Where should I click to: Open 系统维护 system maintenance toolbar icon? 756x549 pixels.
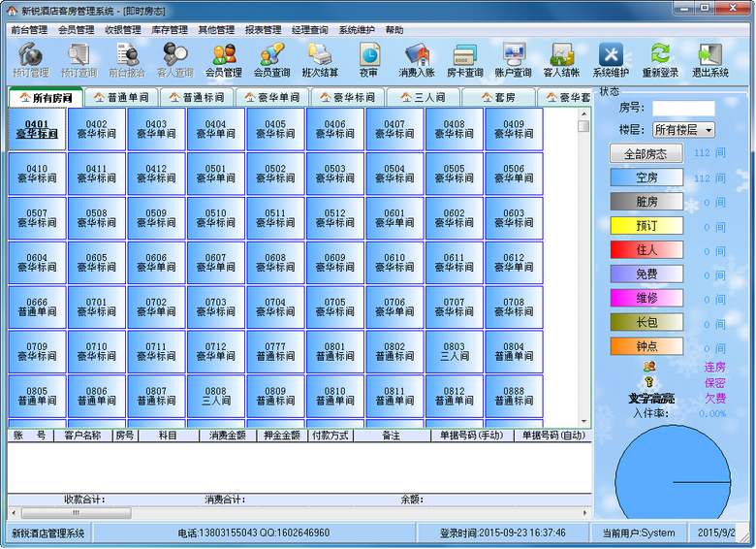611,60
